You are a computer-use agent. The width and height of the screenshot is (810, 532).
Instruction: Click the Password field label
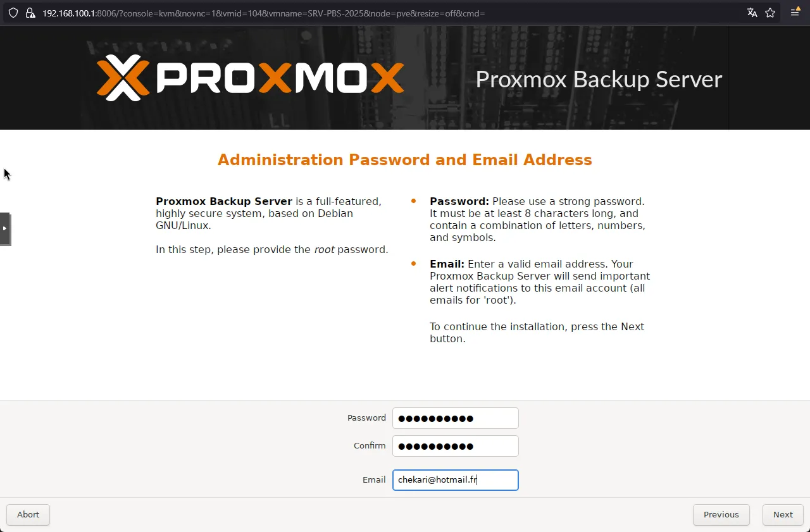pos(366,418)
